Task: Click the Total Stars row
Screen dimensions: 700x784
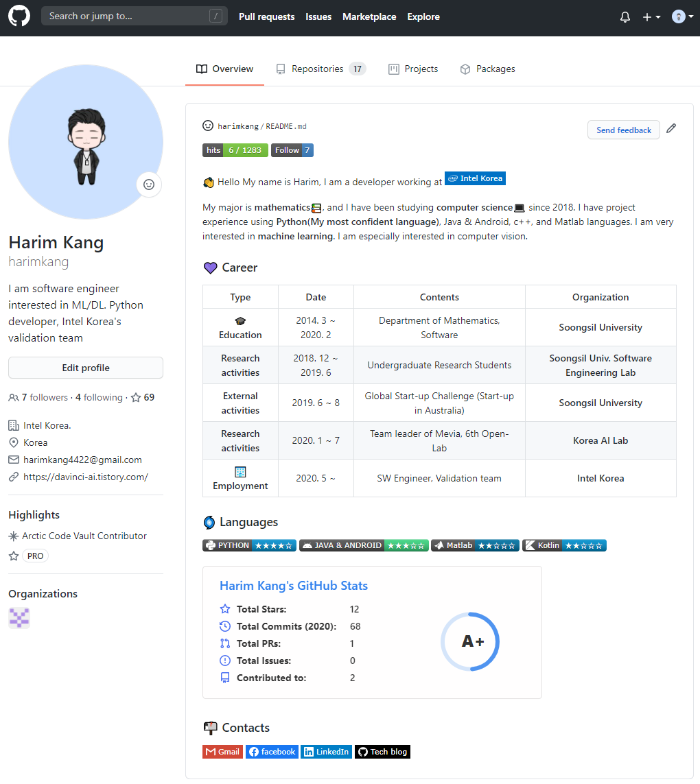Action: (290, 609)
